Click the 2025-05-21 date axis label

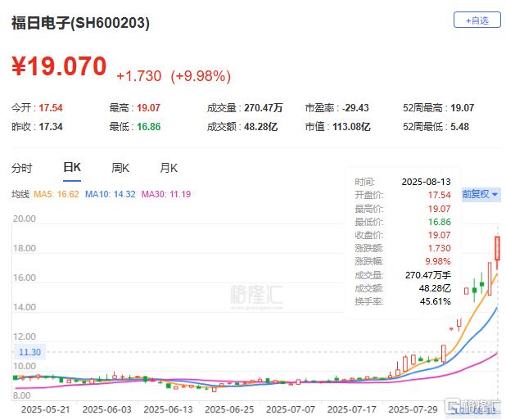coord(46,409)
